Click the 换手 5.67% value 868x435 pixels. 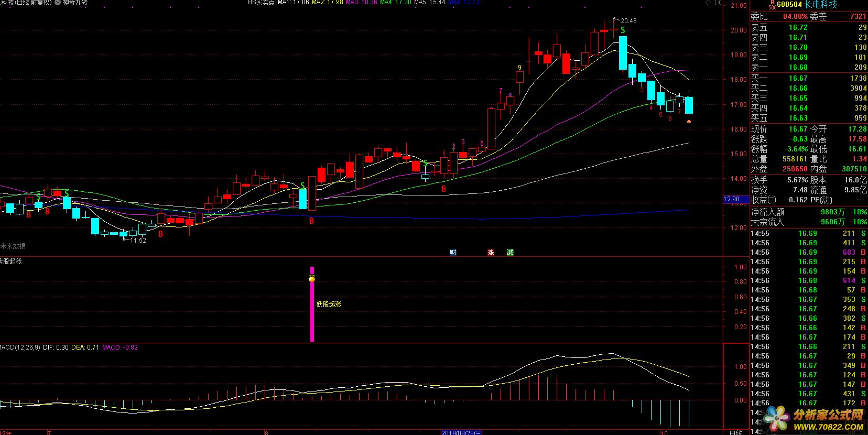[797, 180]
